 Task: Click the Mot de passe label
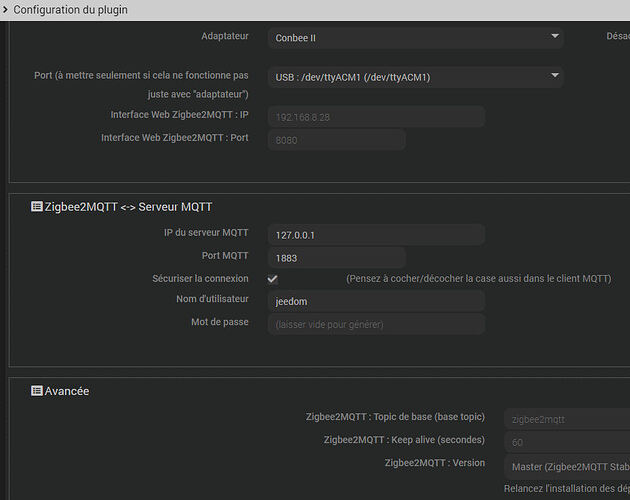[x=220, y=322]
